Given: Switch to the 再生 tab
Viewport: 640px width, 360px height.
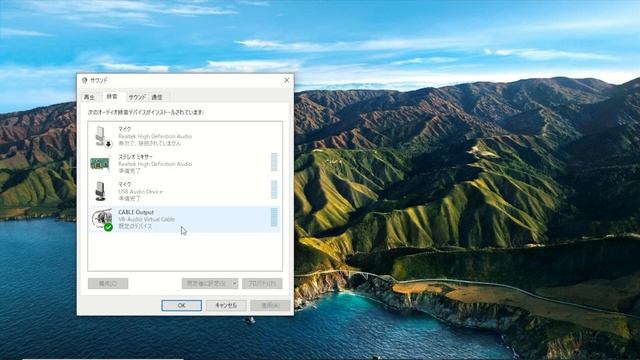Looking at the screenshot, I should [x=89, y=97].
